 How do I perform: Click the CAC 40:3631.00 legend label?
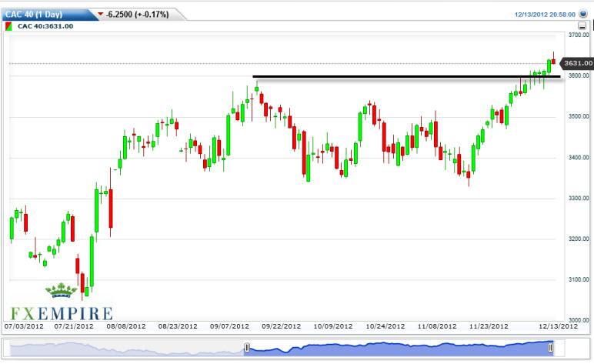click(45, 26)
